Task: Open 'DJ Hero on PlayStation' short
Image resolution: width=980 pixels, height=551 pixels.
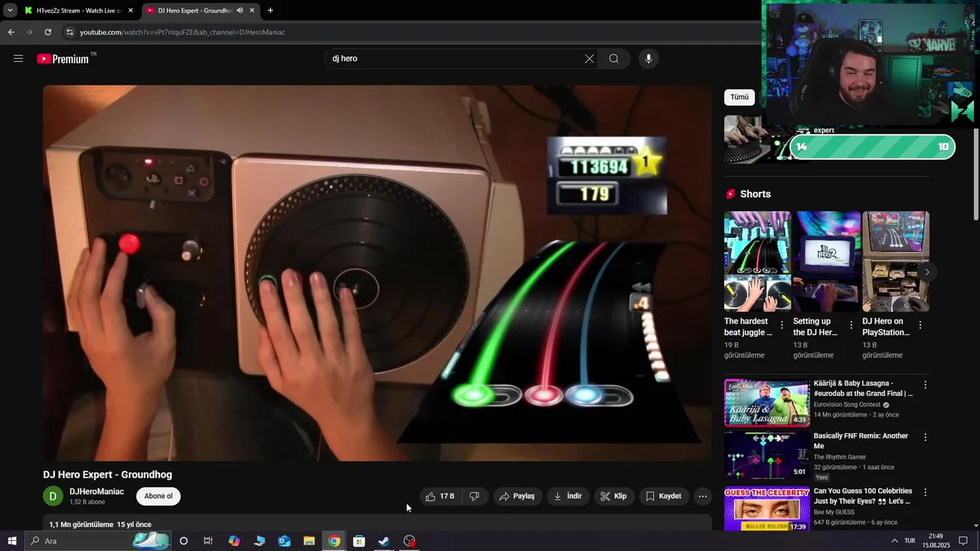Action: [x=896, y=262]
